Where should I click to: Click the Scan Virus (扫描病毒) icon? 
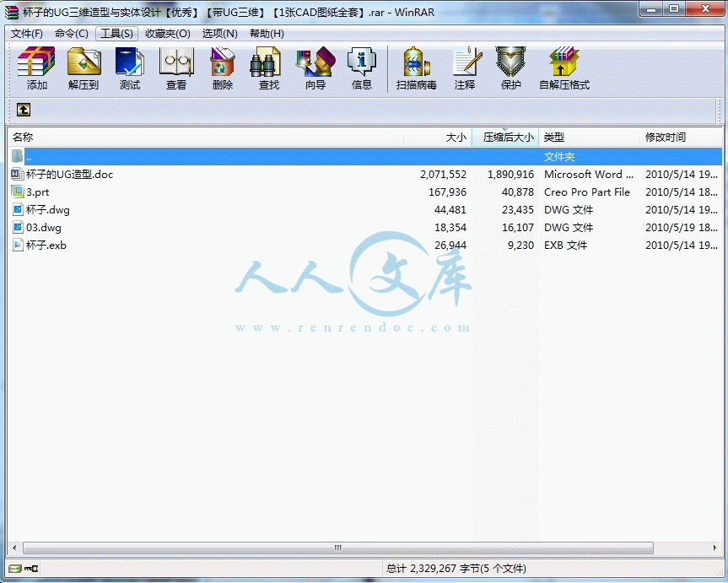pyautogui.click(x=417, y=62)
